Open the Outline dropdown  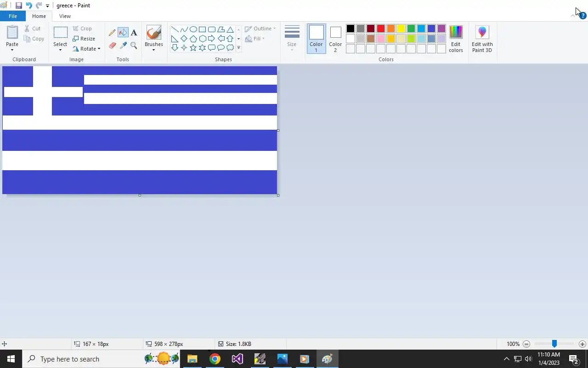260,29
